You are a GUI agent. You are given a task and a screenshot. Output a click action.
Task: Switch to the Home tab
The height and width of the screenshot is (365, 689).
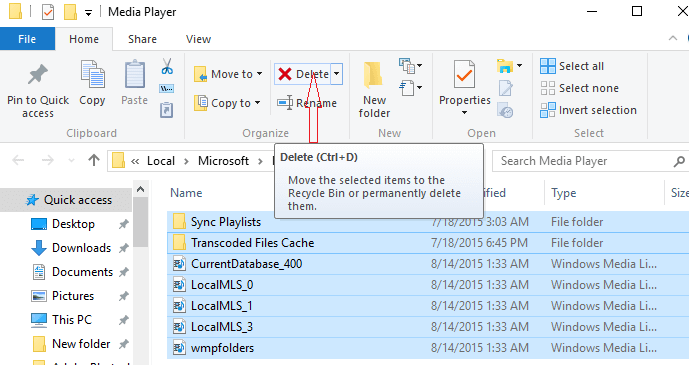point(84,39)
